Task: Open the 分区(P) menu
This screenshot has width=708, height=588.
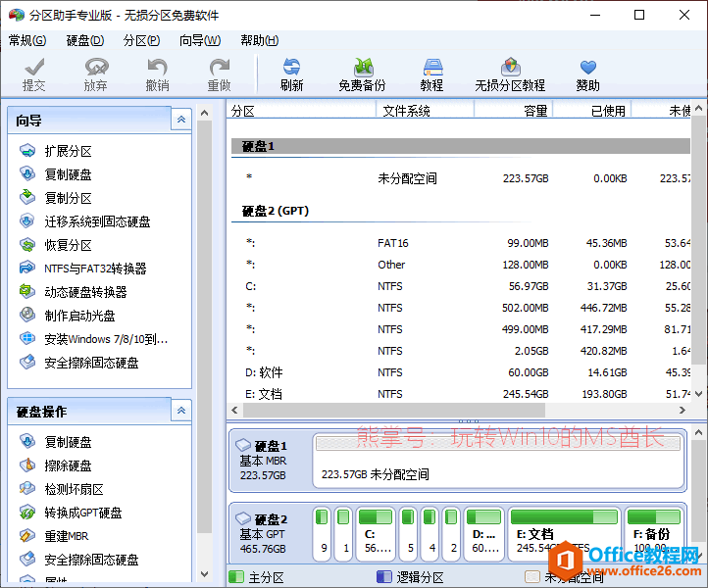Action: pyautogui.click(x=140, y=40)
